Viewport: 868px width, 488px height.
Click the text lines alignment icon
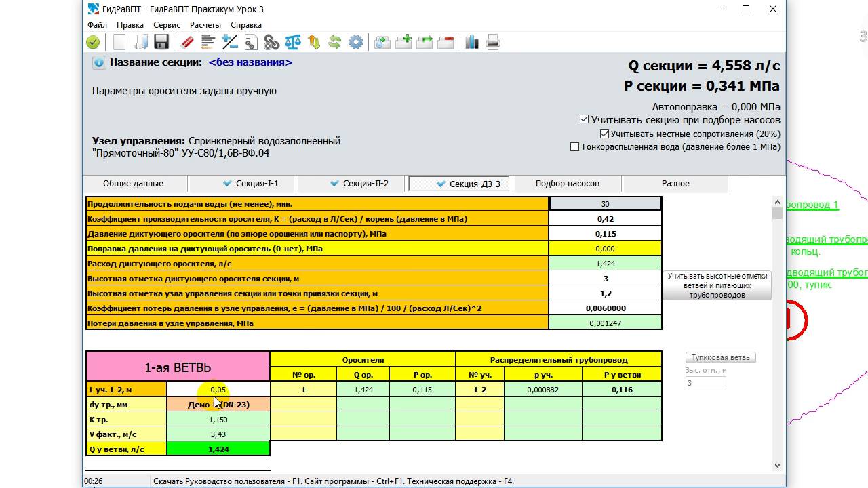pos(208,42)
